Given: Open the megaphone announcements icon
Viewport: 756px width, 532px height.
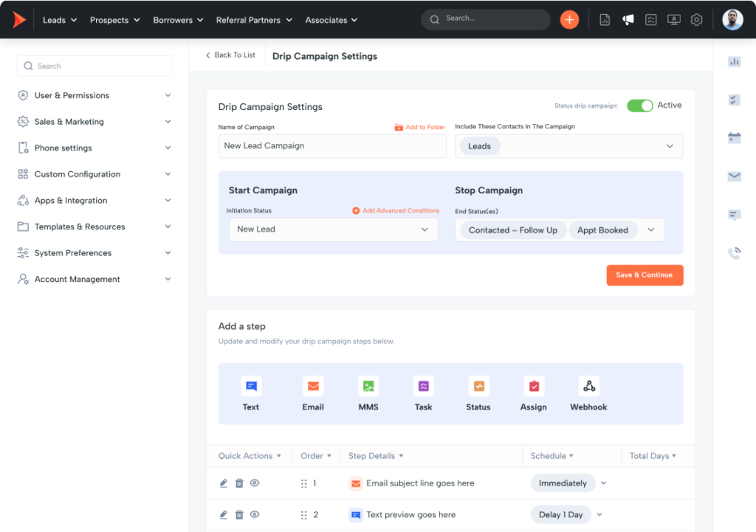Looking at the screenshot, I should tap(628, 20).
